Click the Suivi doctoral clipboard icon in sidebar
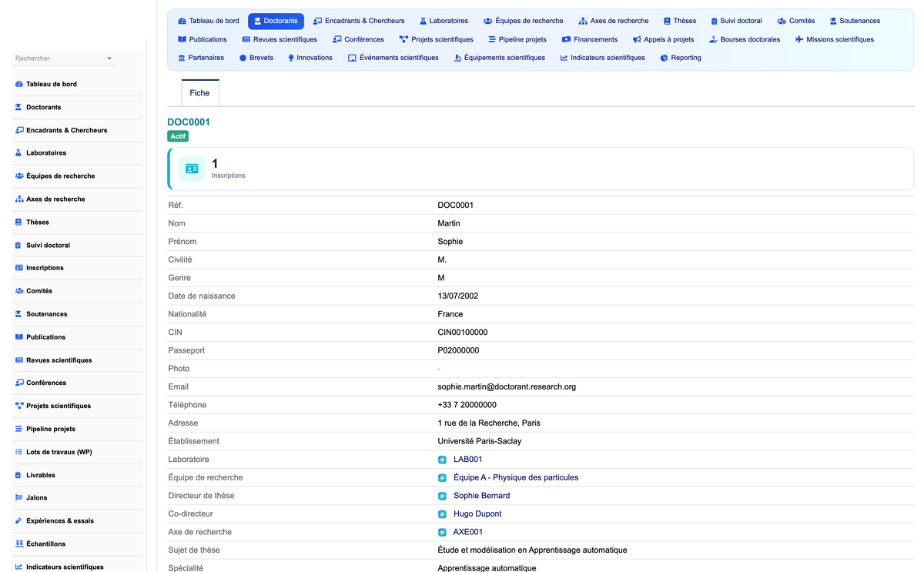 point(19,246)
